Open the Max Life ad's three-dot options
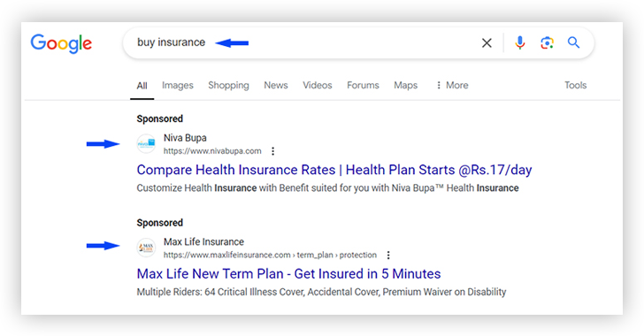 (x=388, y=255)
